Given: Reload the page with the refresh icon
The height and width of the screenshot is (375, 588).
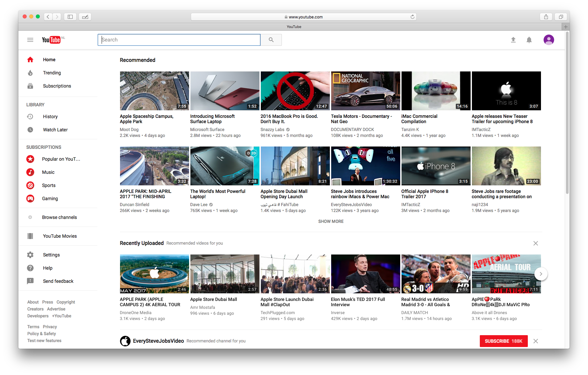Looking at the screenshot, I should [x=412, y=17].
